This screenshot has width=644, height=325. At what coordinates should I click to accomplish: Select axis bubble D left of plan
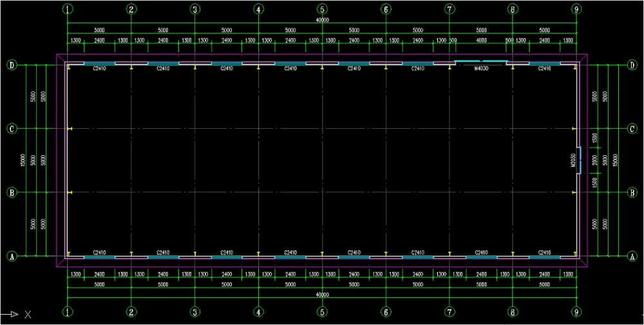click(x=12, y=65)
